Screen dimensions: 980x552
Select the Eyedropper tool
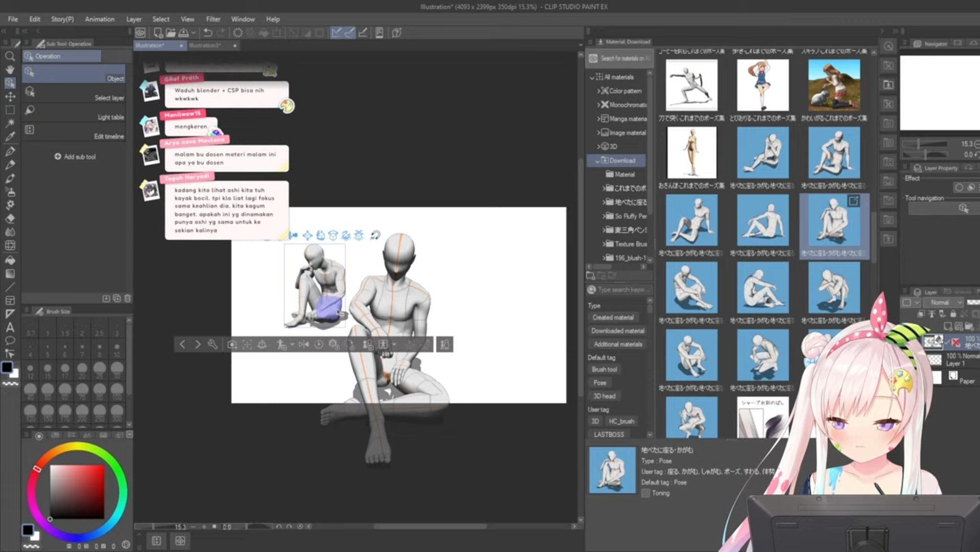10,136
